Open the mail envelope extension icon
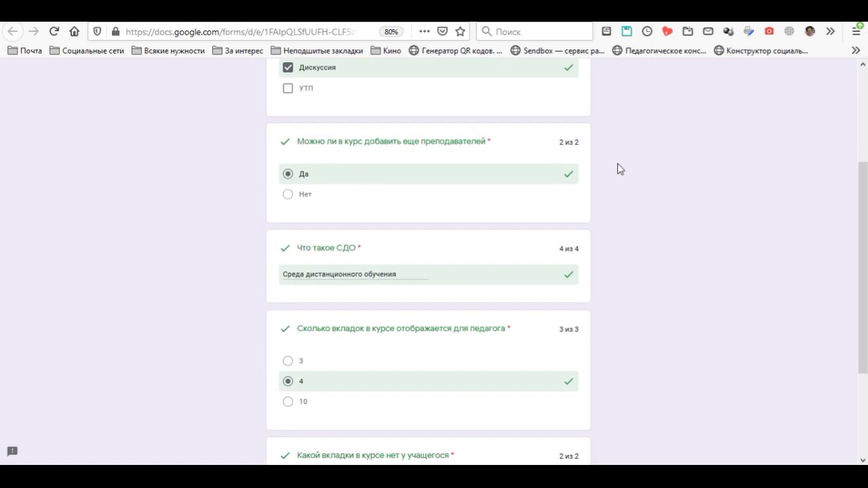Image resolution: width=868 pixels, height=488 pixels. (x=708, y=31)
